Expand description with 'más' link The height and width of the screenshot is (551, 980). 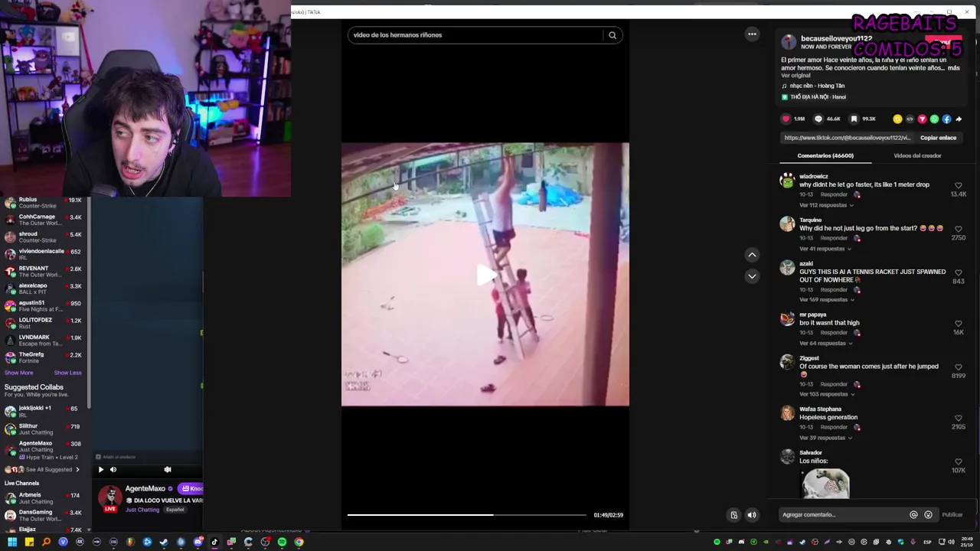pos(953,67)
